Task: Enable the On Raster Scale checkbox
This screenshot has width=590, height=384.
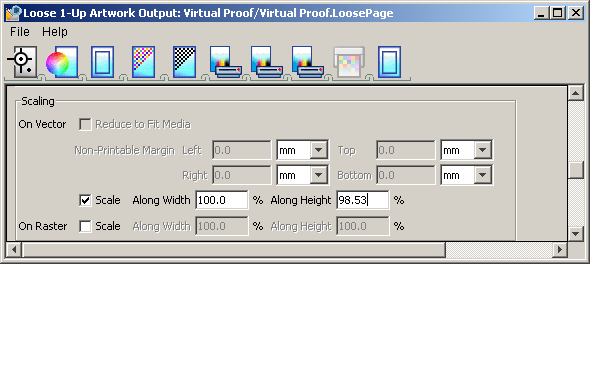Action: (x=85, y=226)
